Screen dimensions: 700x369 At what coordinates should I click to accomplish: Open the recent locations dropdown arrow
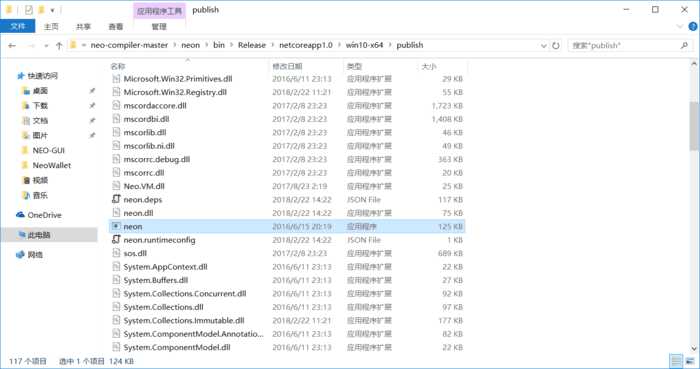click(46, 46)
